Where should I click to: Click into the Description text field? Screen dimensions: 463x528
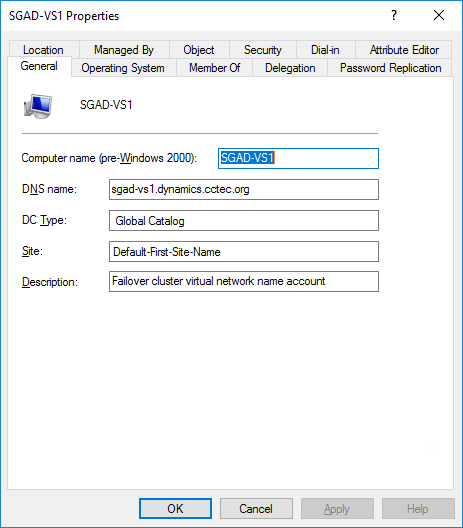tap(244, 282)
